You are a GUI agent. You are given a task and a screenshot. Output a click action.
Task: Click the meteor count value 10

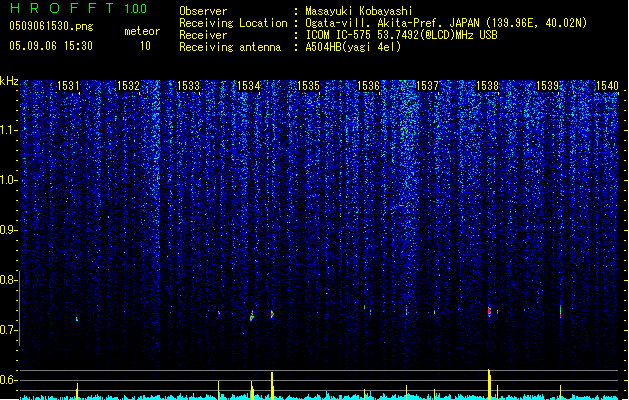pos(145,46)
